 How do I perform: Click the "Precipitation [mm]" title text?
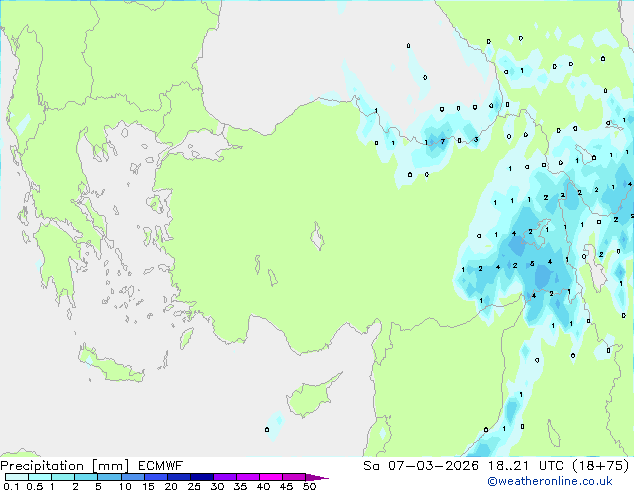click(65, 466)
